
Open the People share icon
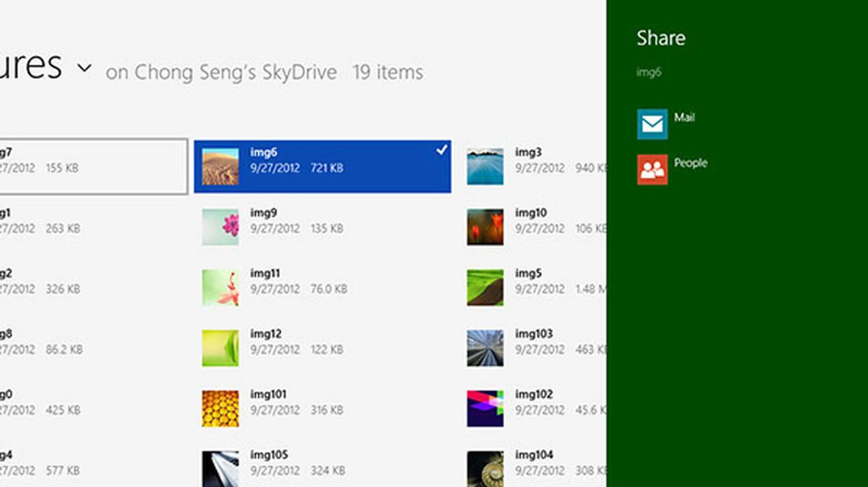click(x=652, y=169)
